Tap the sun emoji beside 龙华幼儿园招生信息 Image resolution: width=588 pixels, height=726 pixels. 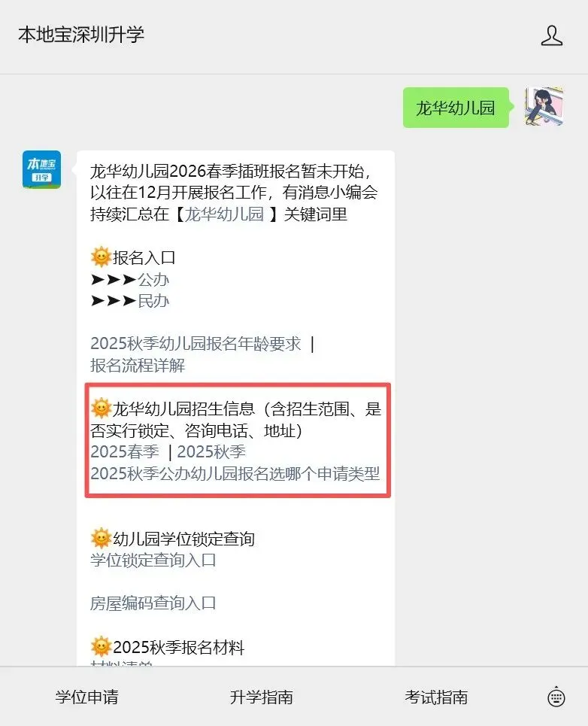pos(101,409)
